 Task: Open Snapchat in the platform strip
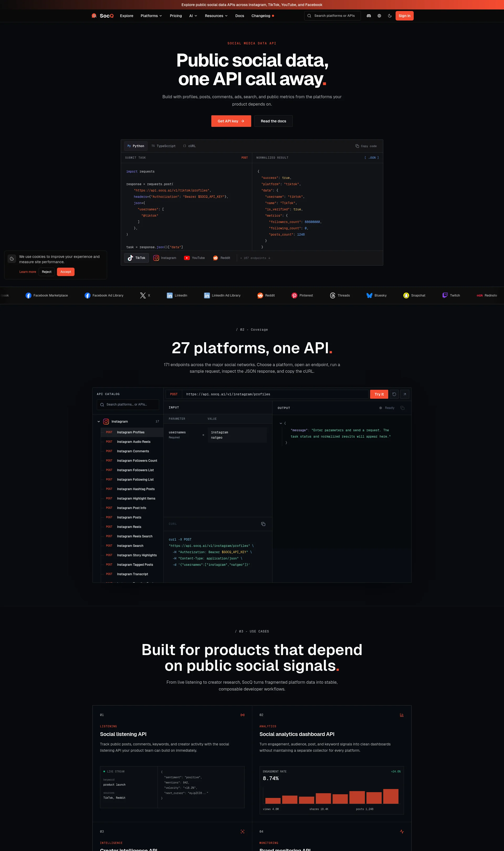[x=414, y=295]
